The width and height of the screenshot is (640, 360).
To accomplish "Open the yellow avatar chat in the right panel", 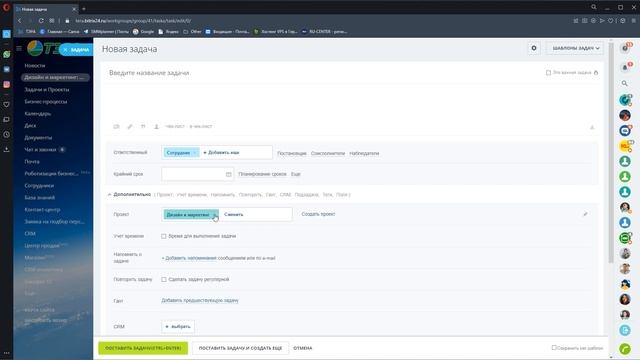I will pyautogui.click(x=625, y=146).
